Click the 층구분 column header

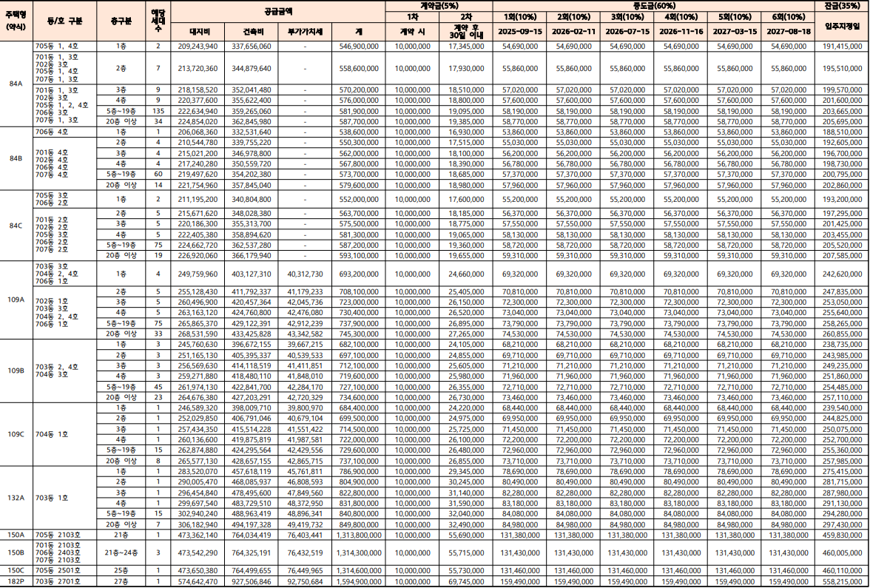coord(121,21)
